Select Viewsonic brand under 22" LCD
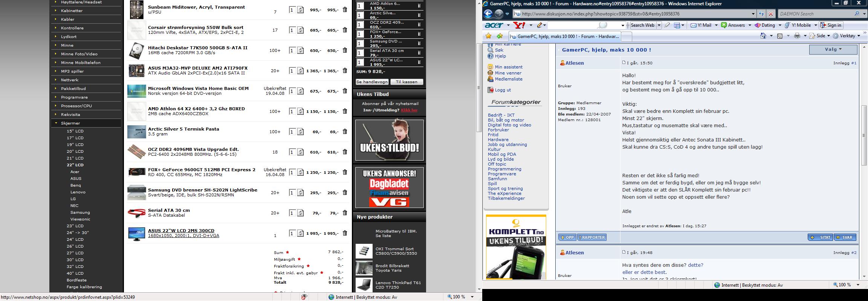Screen dimensions: 868x301 (80, 219)
